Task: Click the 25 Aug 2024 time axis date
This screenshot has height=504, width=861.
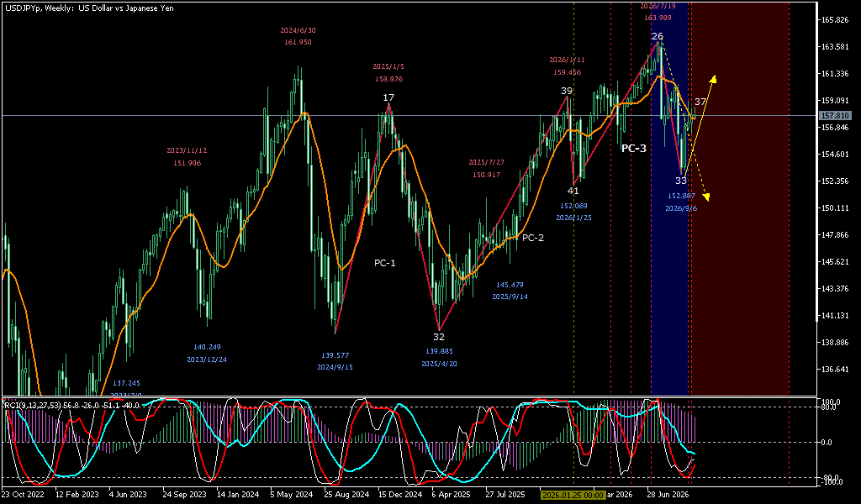Action: [346, 495]
